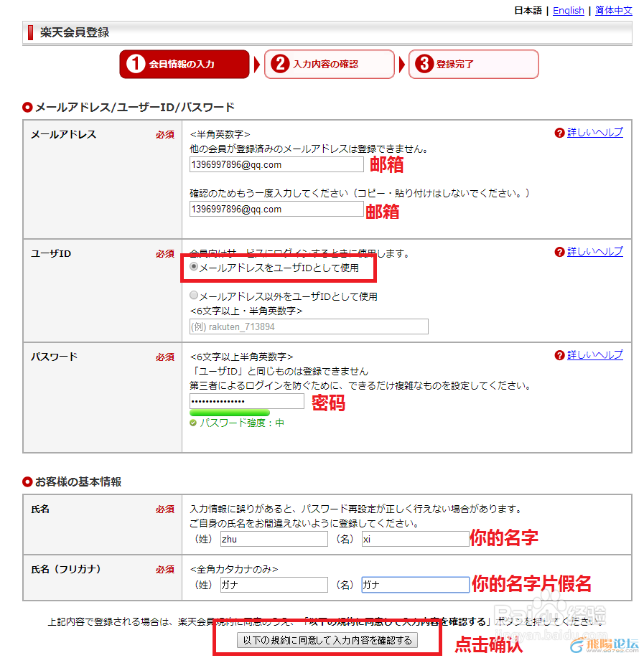Click the 楽天会員登録 page heading
Screen dimensions: 644x658
click(75, 33)
